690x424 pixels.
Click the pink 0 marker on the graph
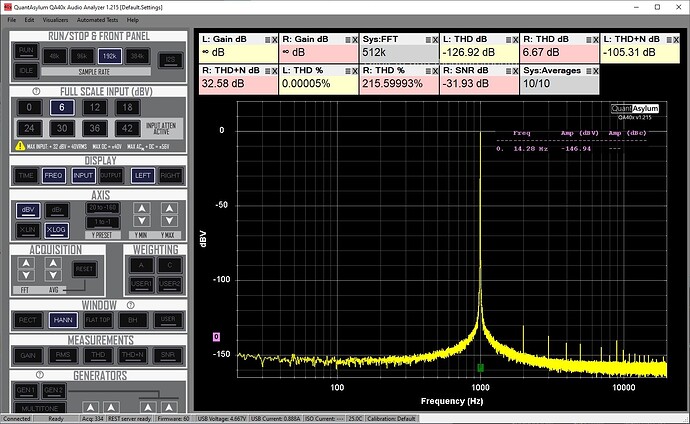tap(216, 337)
